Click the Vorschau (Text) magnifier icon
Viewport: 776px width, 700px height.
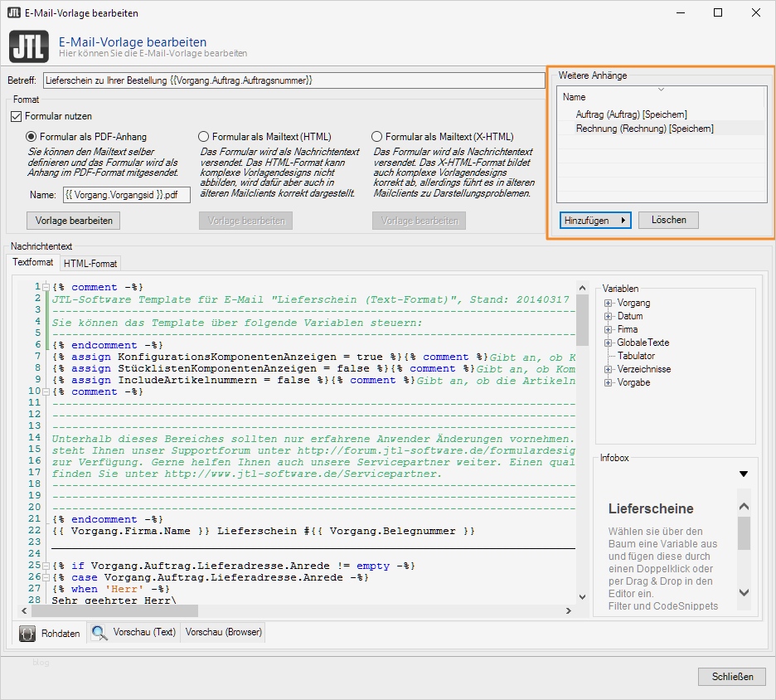99,633
